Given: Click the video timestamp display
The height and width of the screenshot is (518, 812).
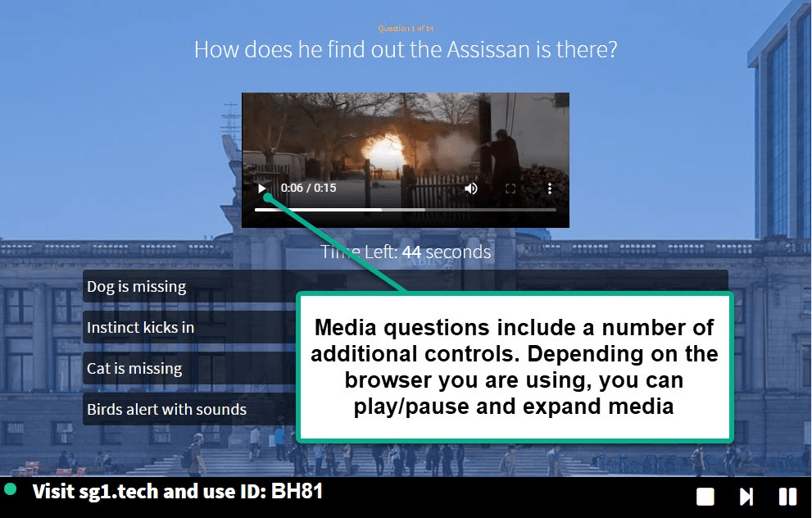Looking at the screenshot, I should pyautogui.click(x=308, y=188).
